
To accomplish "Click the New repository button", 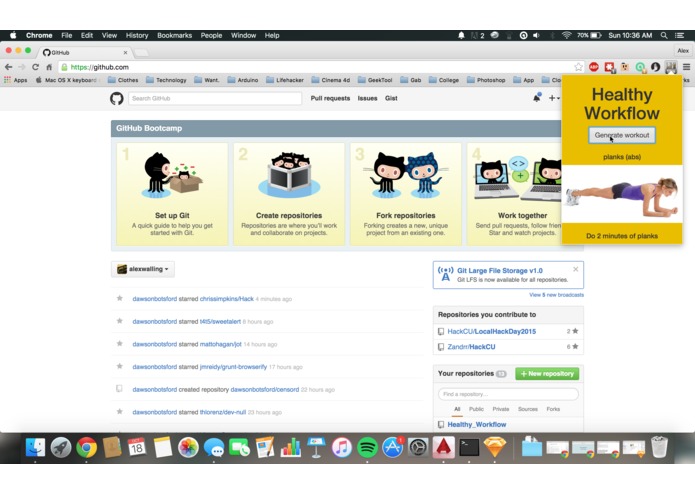I will click(x=547, y=373).
